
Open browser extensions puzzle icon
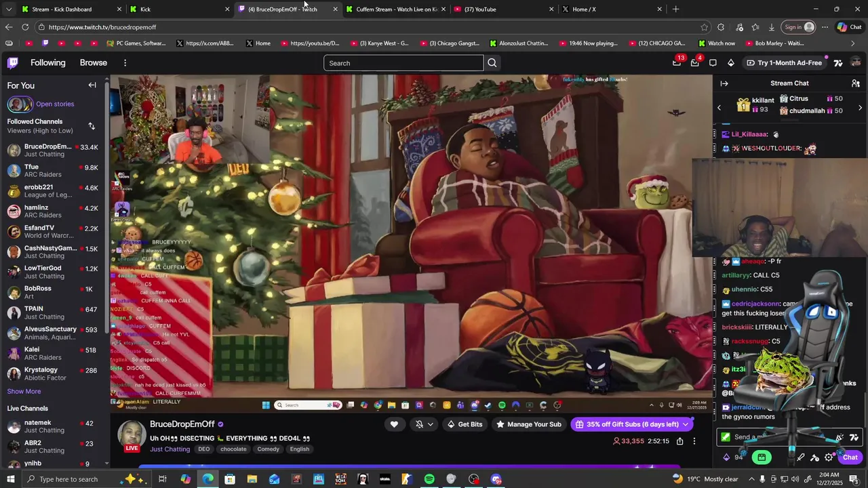[x=721, y=27]
